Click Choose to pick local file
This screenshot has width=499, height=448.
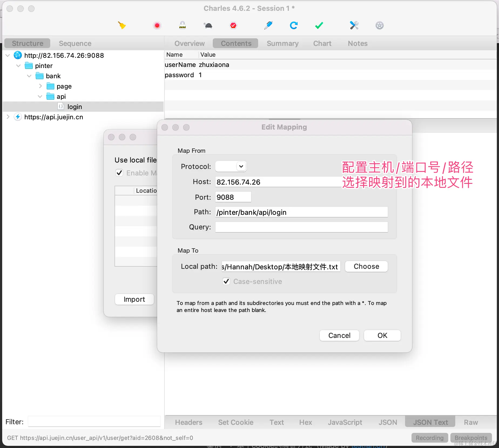366,266
